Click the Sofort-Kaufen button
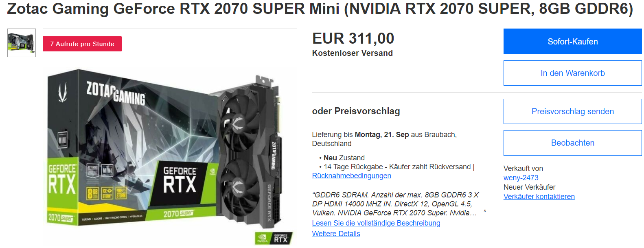This screenshot has height=248, width=644. pos(572,42)
